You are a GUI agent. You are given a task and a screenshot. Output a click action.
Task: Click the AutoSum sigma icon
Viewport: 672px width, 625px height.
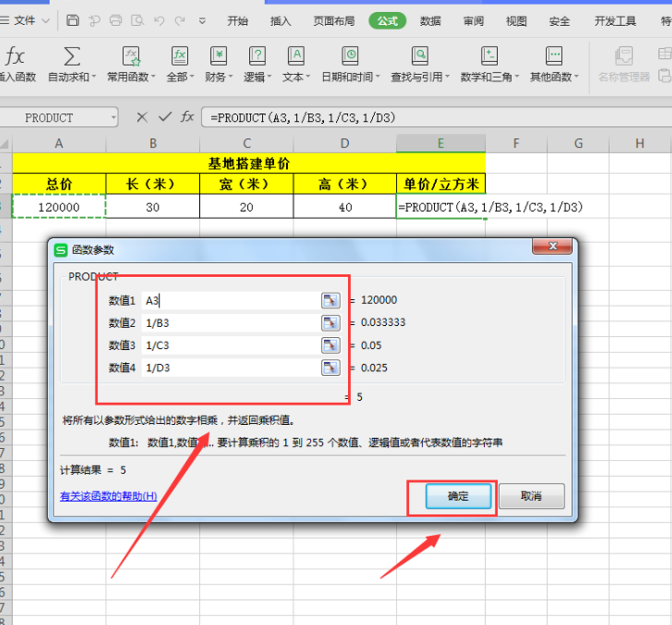point(71,56)
